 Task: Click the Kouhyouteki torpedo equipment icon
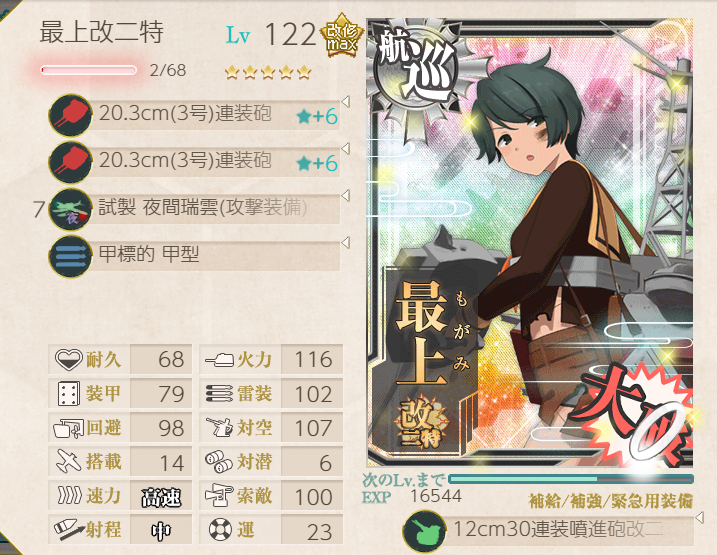click(70, 256)
